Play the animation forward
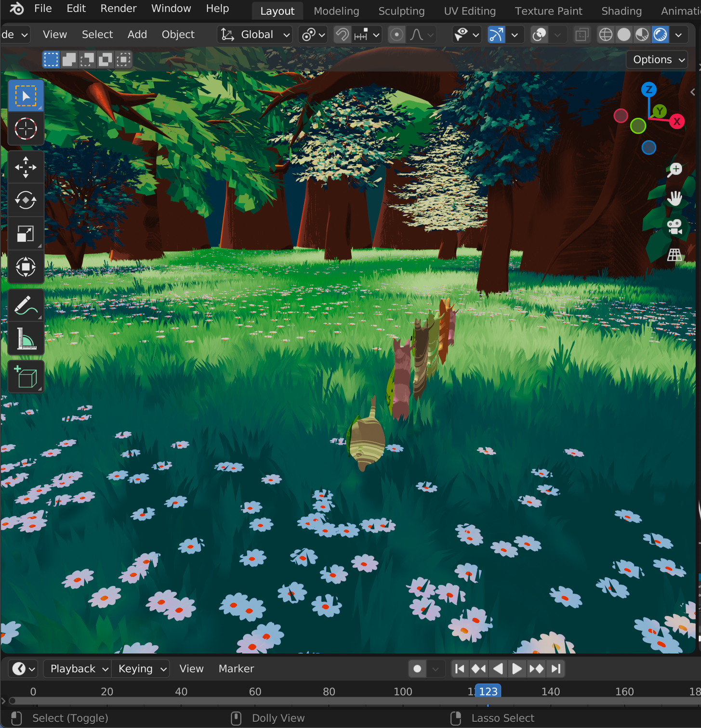701x728 pixels. pos(516,669)
